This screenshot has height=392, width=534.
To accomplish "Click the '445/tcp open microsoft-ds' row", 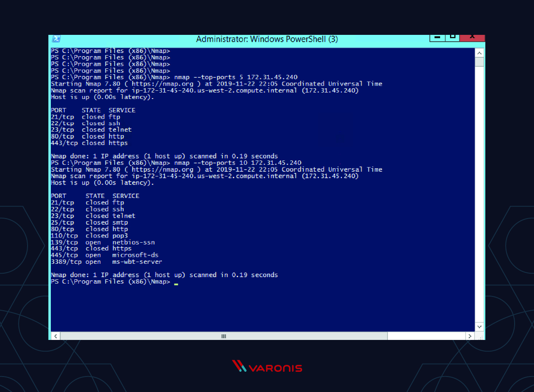I will tap(105, 255).
